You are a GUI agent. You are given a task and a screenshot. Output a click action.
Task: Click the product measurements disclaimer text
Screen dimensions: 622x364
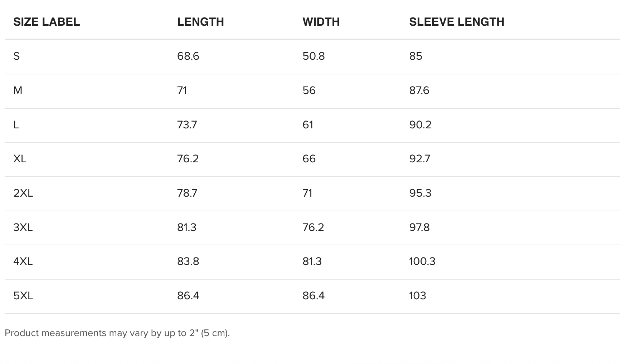point(117,333)
